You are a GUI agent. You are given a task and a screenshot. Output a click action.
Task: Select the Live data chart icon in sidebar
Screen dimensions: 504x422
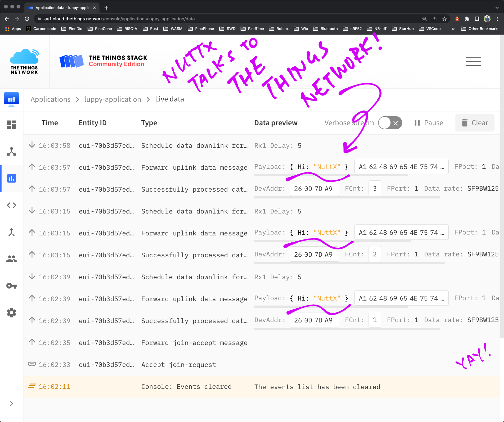coord(12,178)
